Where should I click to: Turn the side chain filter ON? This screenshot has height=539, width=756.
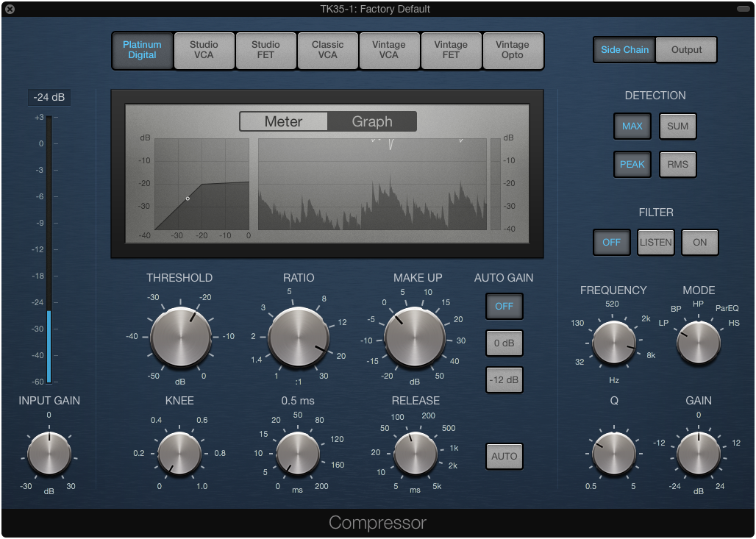(699, 242)
